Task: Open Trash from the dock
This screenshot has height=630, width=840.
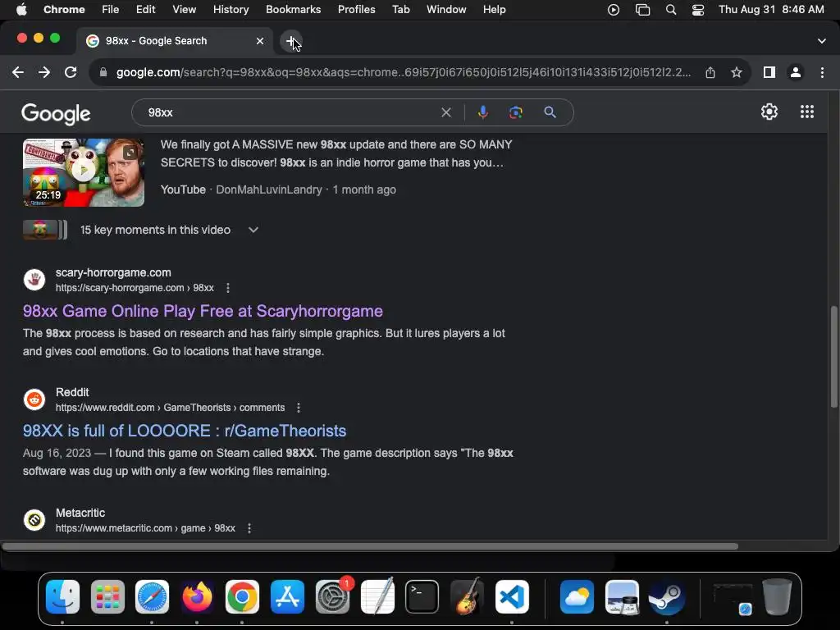Action: point(777,597)
